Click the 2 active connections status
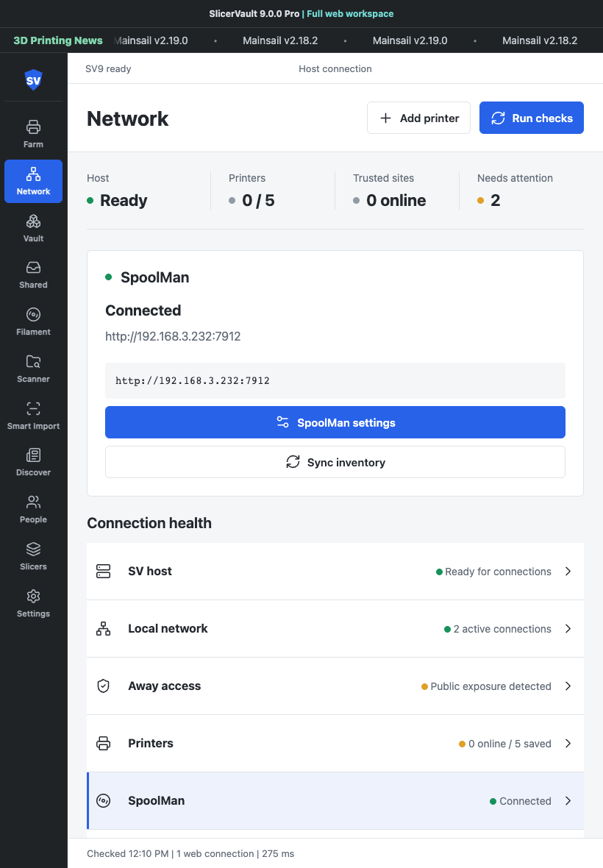 [x=498, y=630]
